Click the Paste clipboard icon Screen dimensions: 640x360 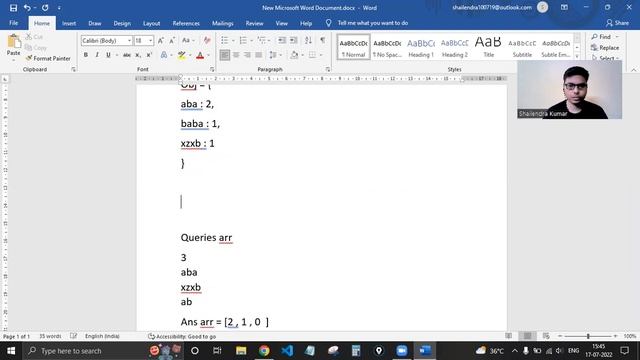click(13, 41)
